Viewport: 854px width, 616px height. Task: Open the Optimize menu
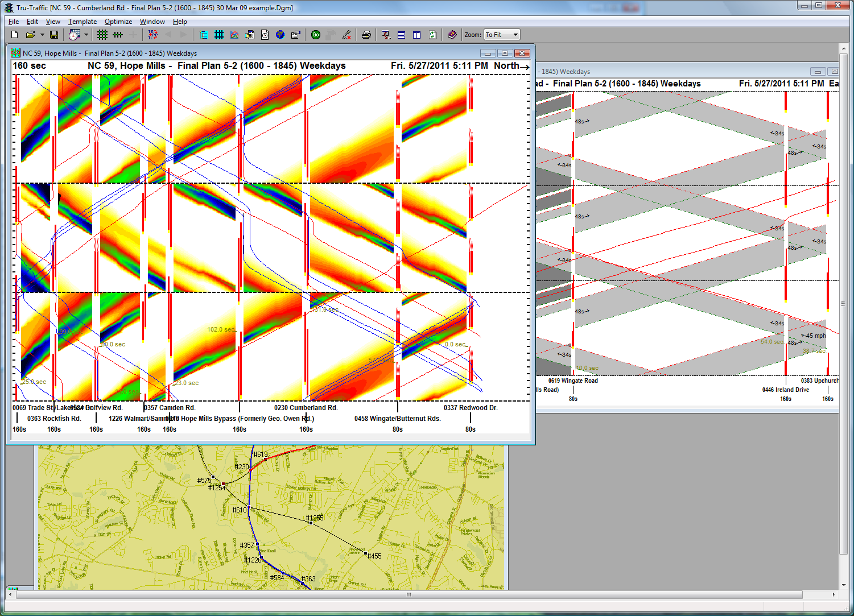coord(118,21)
